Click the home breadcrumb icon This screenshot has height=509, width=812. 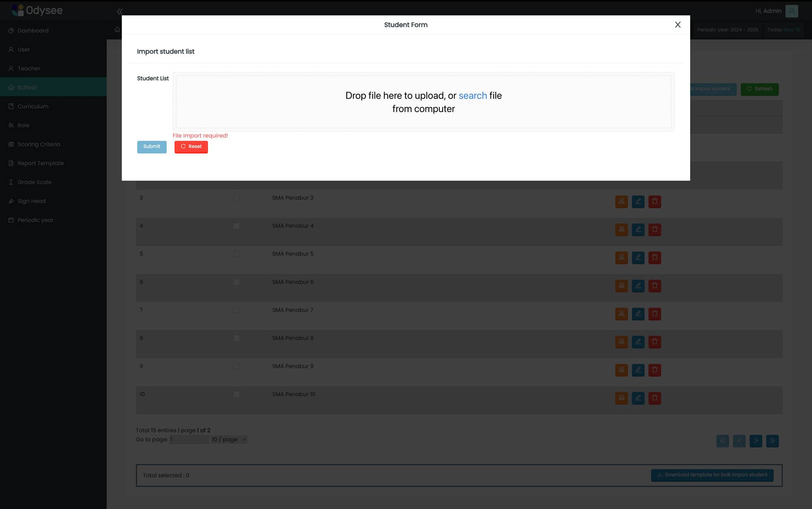117,30
